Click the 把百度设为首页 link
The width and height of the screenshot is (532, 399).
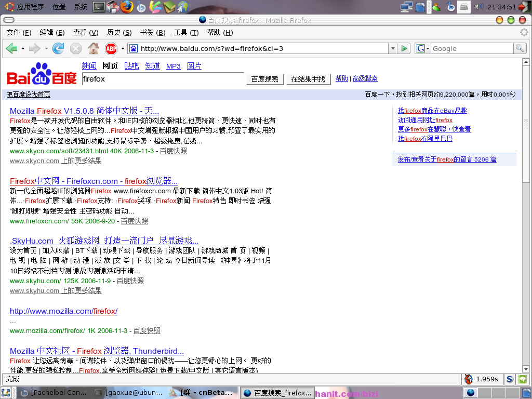coord(29,95)
